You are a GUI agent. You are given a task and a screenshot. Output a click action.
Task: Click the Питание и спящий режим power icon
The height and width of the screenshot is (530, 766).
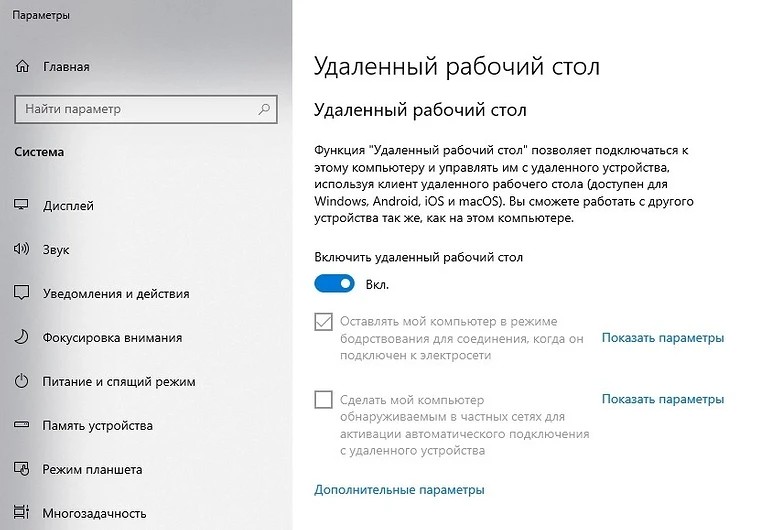(x=22, y=382)
